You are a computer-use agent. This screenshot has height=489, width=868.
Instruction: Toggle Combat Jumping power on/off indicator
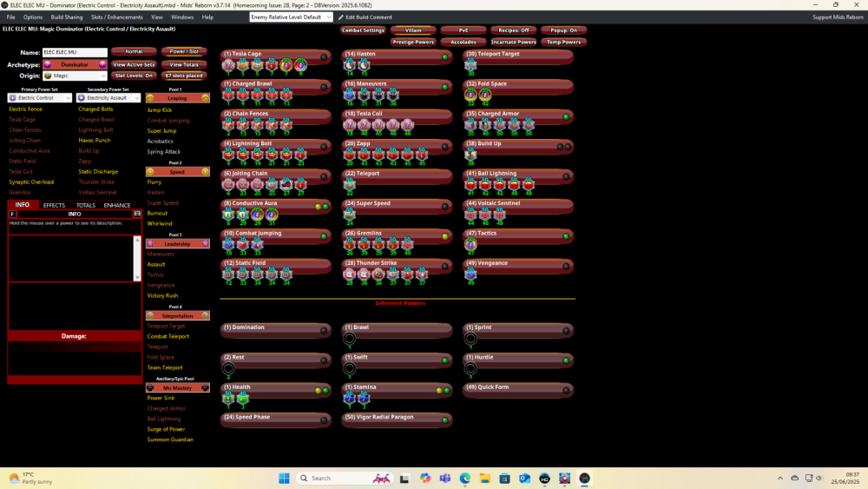(x=324, y=235)
